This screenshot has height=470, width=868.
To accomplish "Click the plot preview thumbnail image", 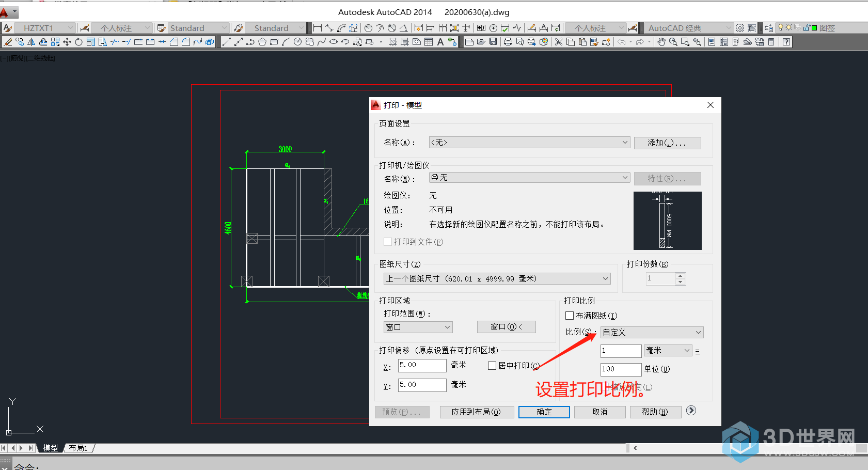I will pyautogui.click(x=668, y=221).
